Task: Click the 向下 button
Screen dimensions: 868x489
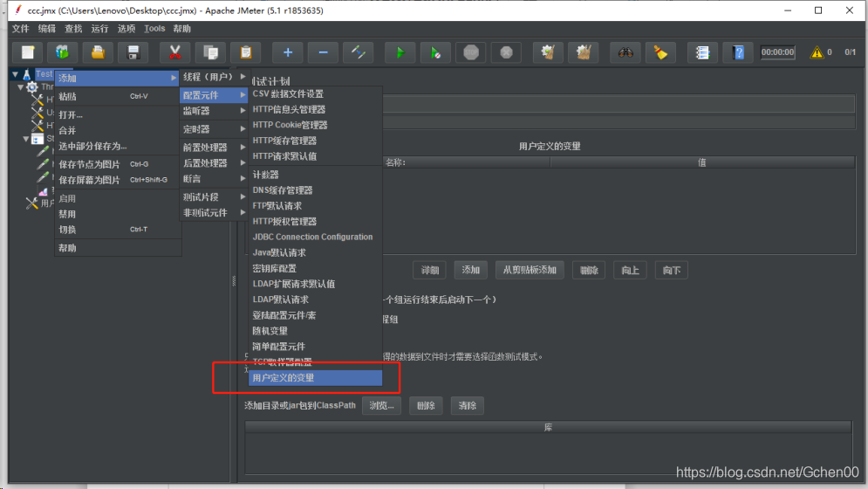Action: [672, 270]
